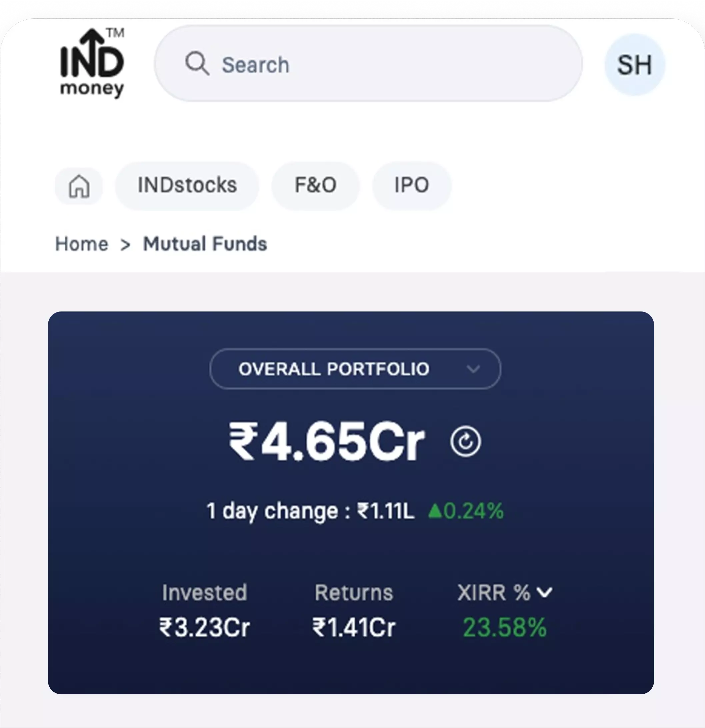Open the Overall Portfolio selector
This screenshot has height=728, width=705.
click(x=355, y=369)
